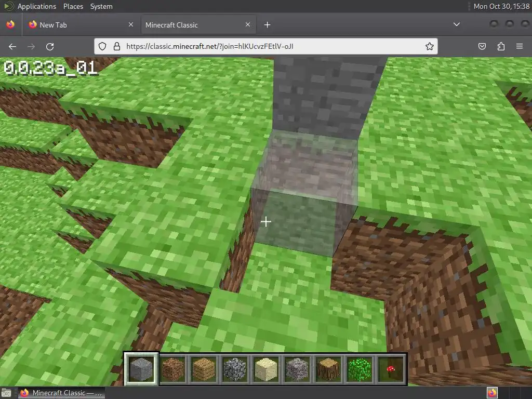Close the New Tab tab
Viewport: 532px width, 399px height.
[131, 24]
